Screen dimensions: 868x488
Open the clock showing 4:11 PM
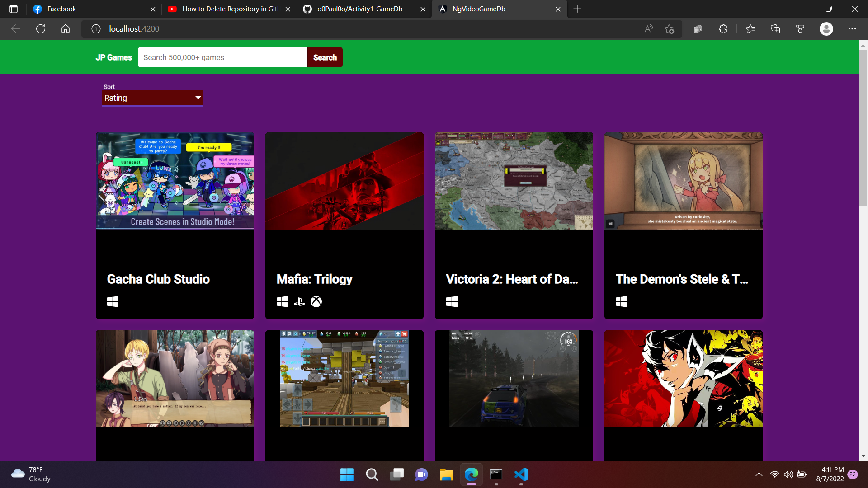(x=830, y=474)
